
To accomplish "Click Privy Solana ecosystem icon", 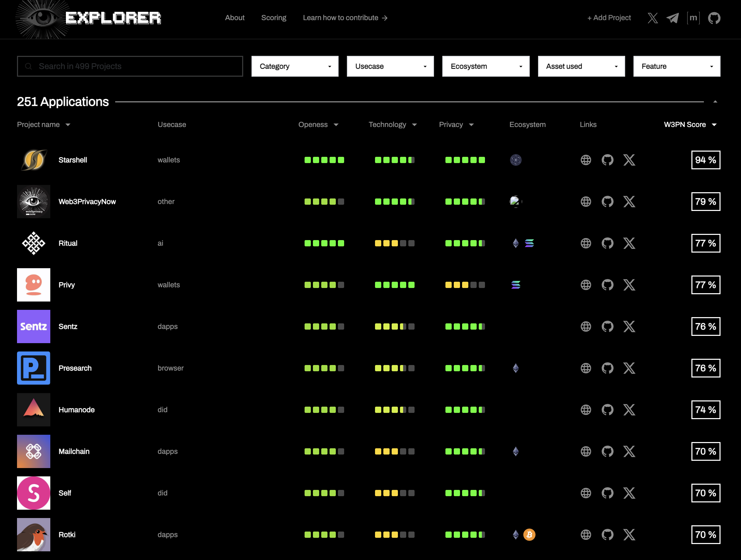I will (516, 285).
